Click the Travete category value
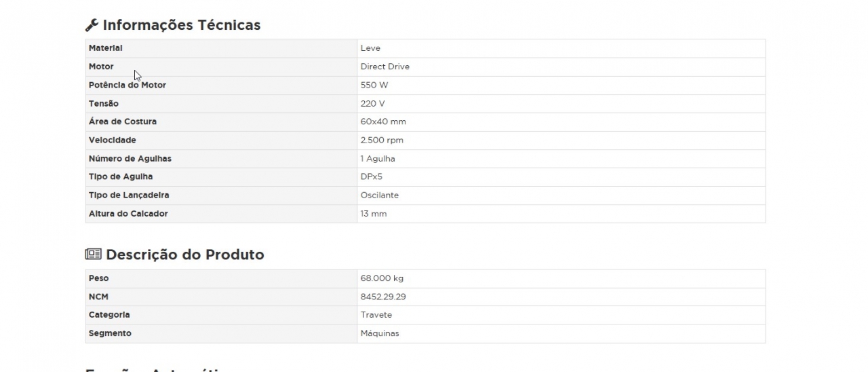Image resolution: width=868 pixels, height=372 pixels. [376, 315]
